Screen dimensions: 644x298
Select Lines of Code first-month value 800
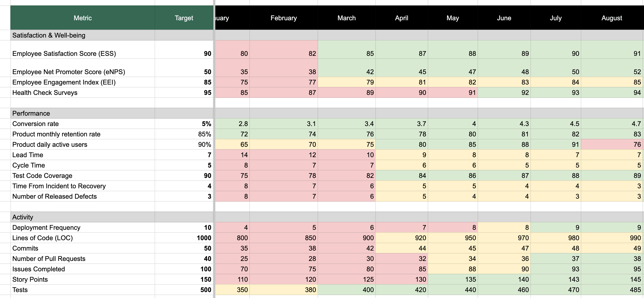pyautogui.click(x=232, y=238)
